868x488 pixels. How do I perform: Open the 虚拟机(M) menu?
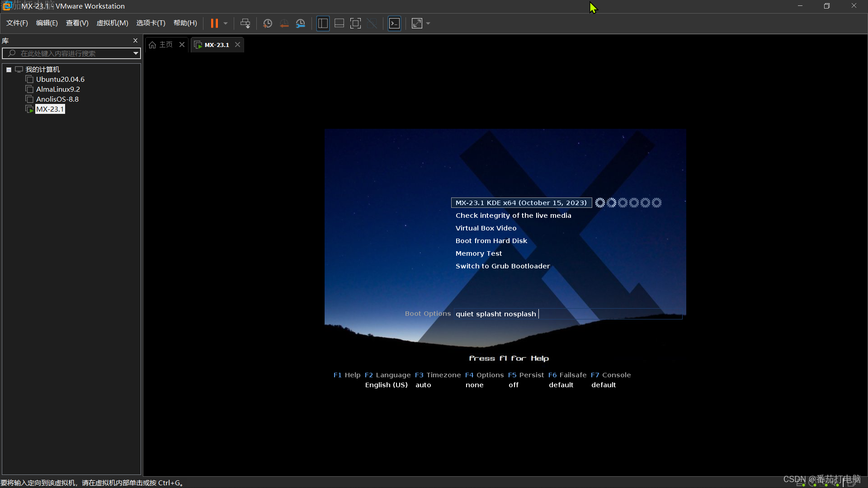click(113, 23)
